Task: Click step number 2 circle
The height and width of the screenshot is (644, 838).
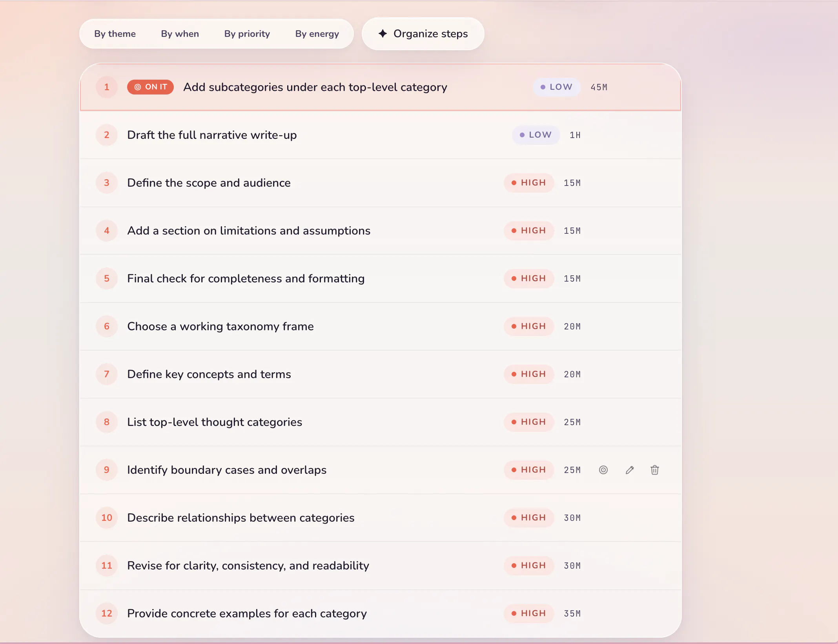Action: tap(107, 135)
